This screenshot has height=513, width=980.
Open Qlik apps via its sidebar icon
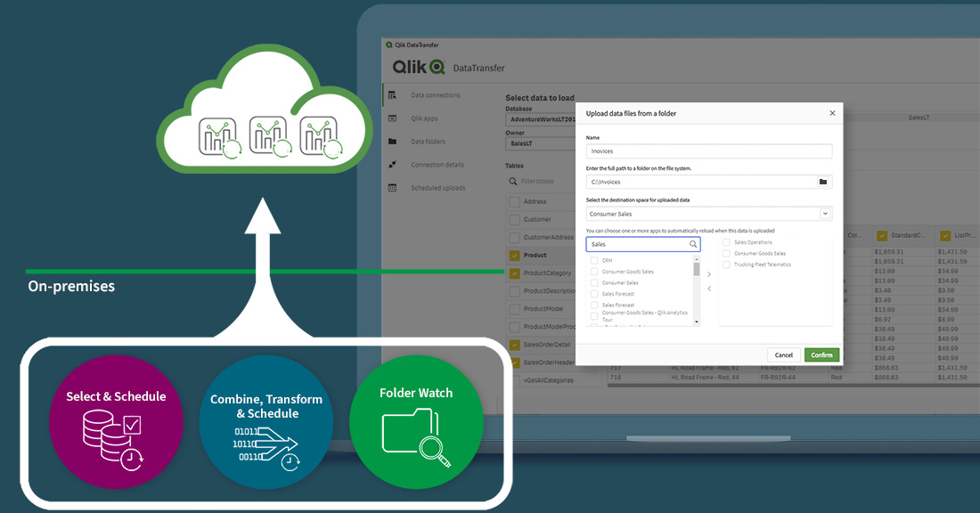(393, 118)
